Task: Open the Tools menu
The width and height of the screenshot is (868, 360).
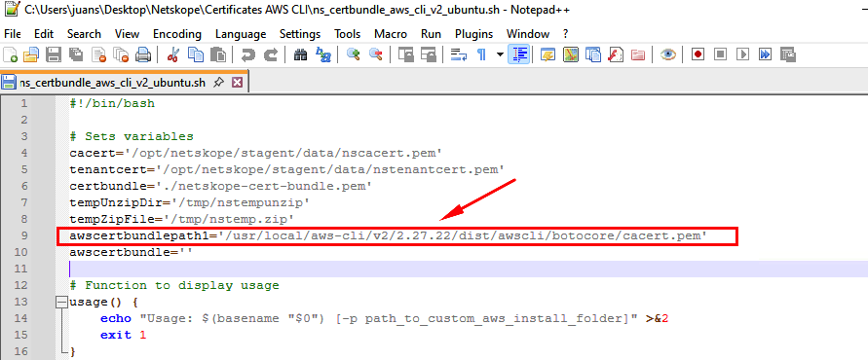Action: (x=348, y=34)
